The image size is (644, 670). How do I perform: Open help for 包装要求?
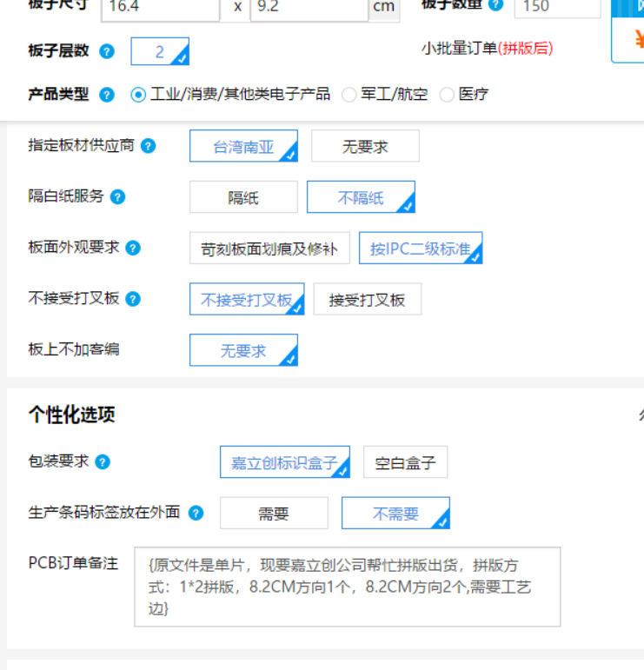pos(103,462)
